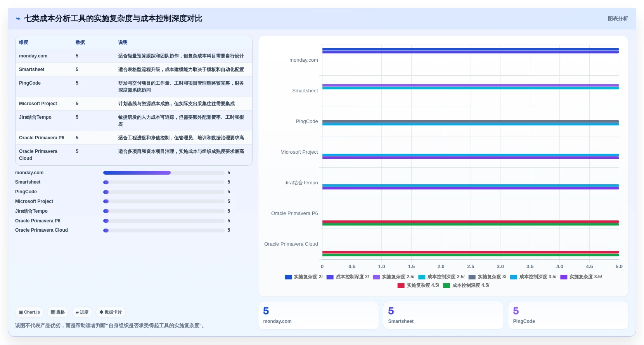Select the Microsoft Project table row name
The image size is (644, 345).
click(x=38, y=104)
